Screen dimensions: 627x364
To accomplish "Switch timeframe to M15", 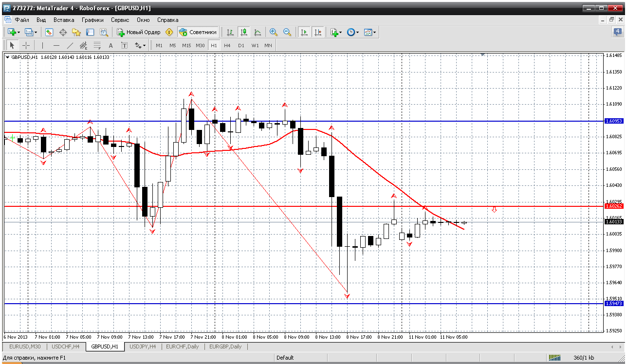I will [x=186, y=45].
